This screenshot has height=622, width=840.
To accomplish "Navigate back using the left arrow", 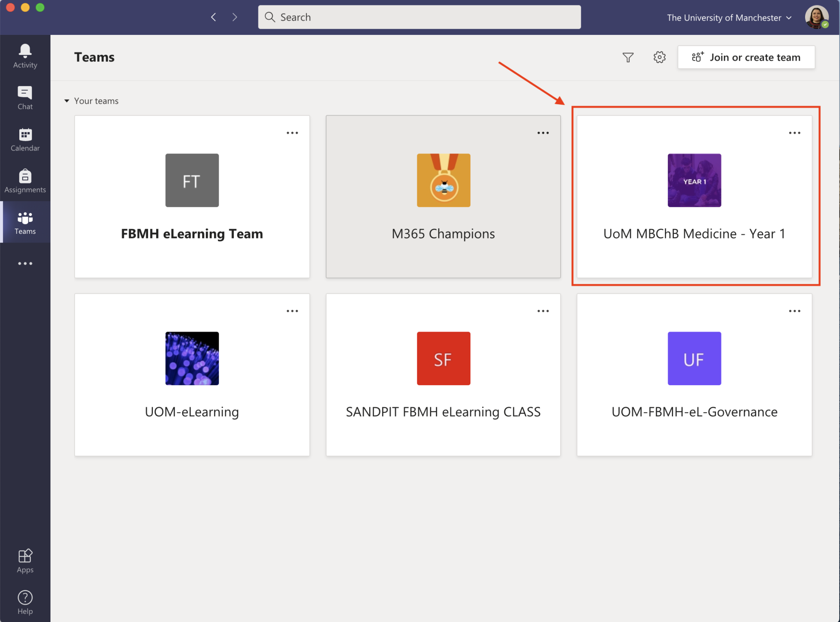I will tap(213, 17).
